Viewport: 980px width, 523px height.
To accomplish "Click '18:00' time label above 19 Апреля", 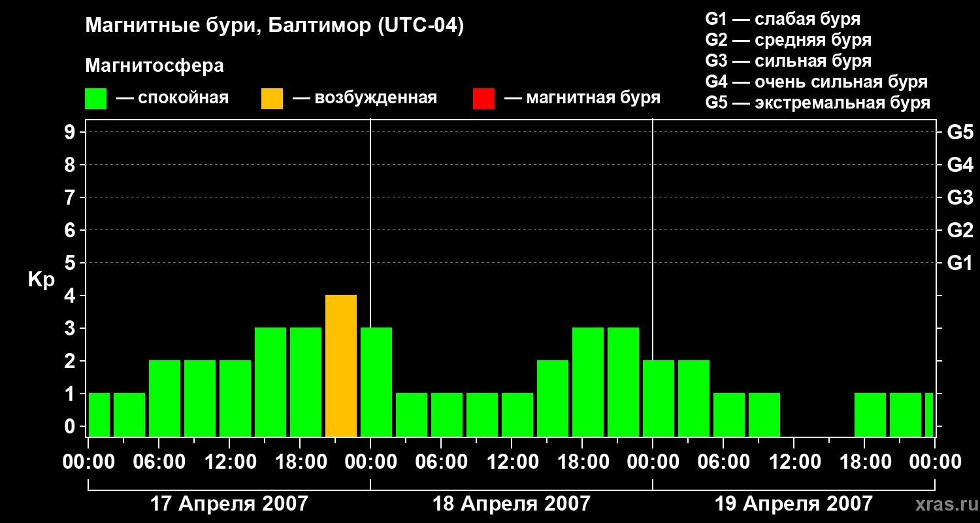I will [x=864, y=462].
